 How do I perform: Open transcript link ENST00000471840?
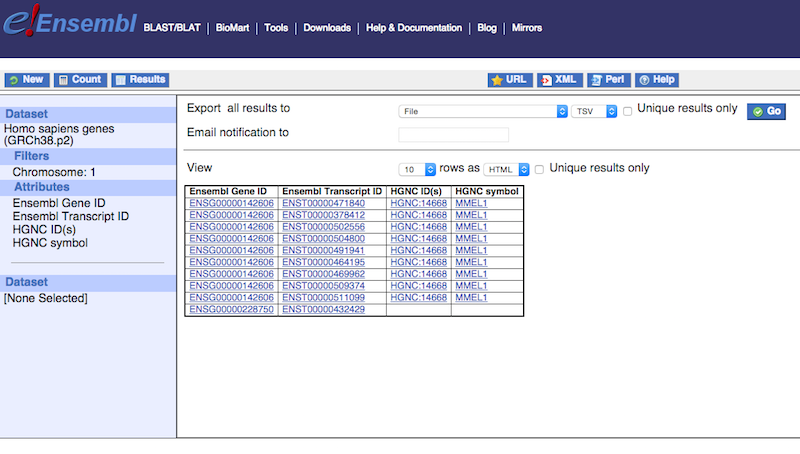[323, 203]
